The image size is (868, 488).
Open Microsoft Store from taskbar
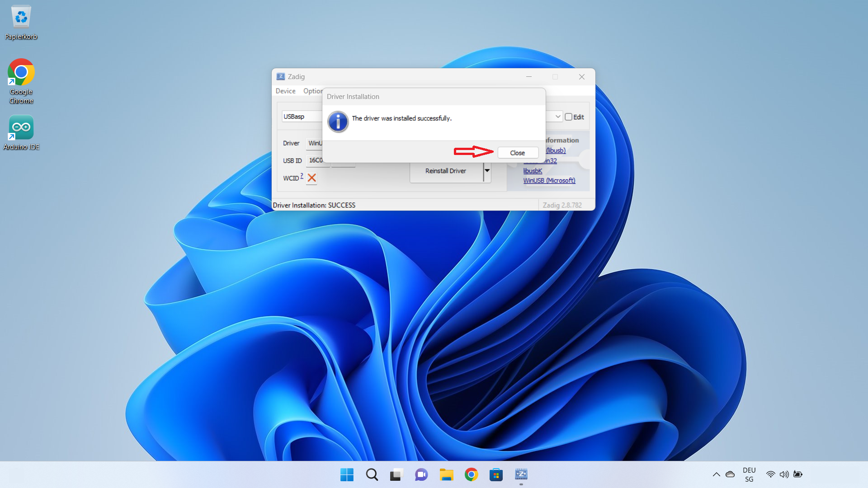pos(496,474)
